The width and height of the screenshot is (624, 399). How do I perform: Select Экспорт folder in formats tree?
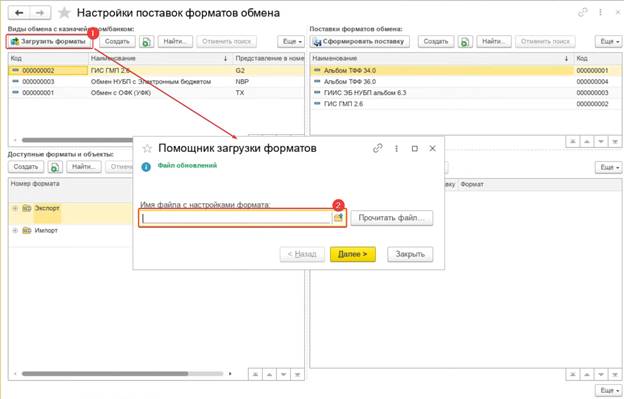47,208
